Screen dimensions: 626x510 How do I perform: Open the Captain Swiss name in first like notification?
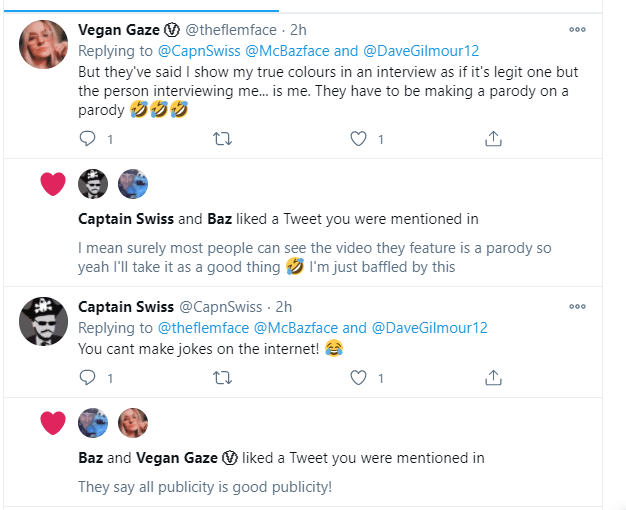(x=125, y=218)
